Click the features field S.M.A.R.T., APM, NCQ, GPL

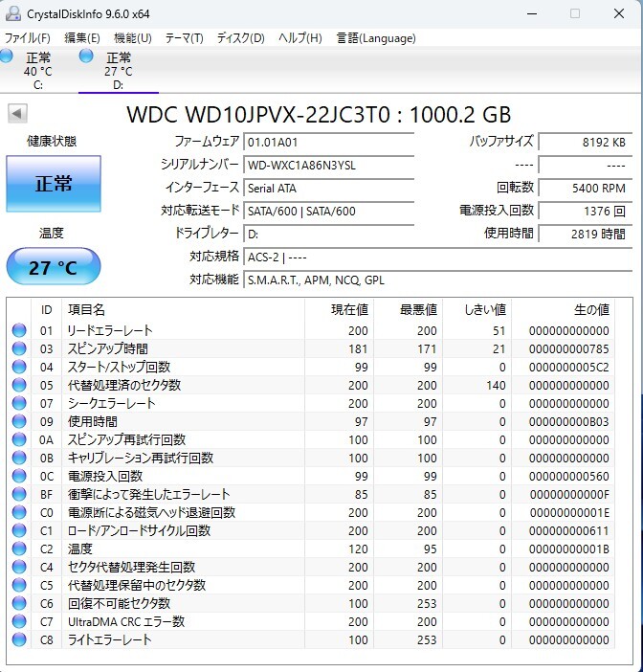point(438,280)
